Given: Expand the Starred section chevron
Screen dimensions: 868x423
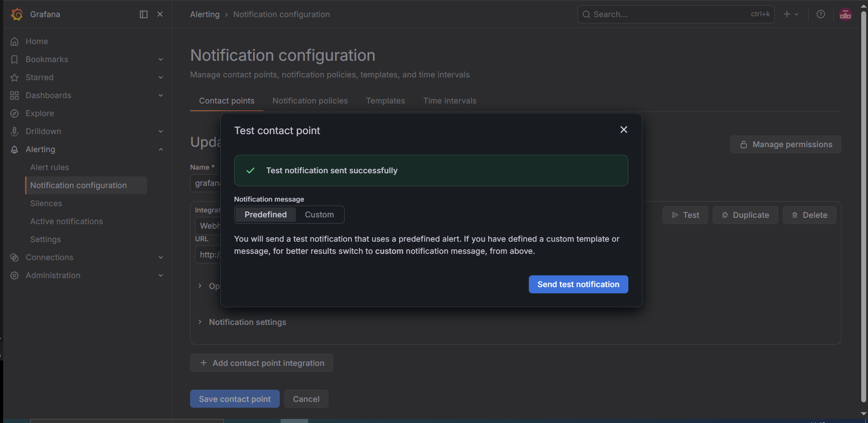Looking at the screenshot, I should pos(161,77).
